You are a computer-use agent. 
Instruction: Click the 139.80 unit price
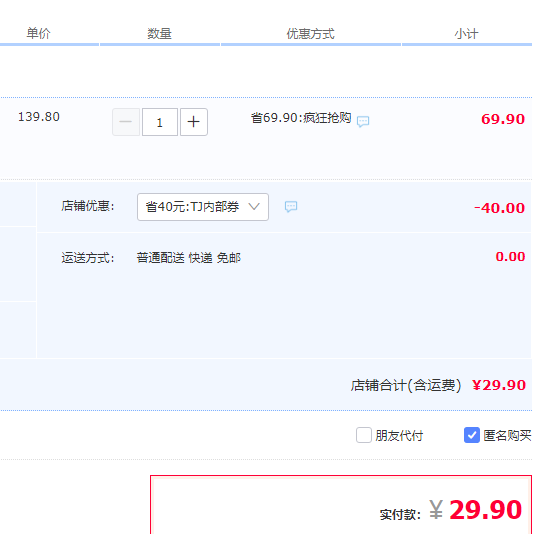click(39, 117)
